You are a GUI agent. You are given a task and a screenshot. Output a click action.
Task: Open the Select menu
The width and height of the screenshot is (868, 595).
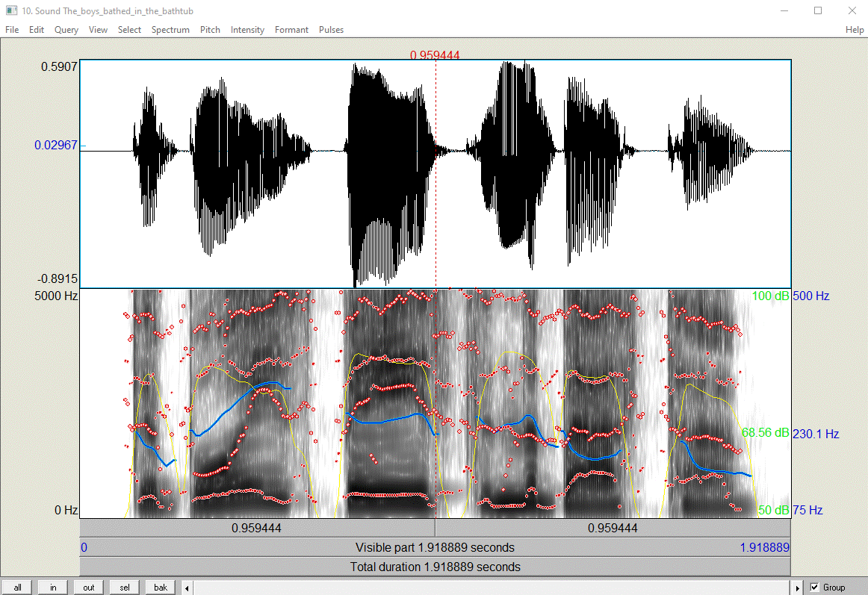point(129,30)
